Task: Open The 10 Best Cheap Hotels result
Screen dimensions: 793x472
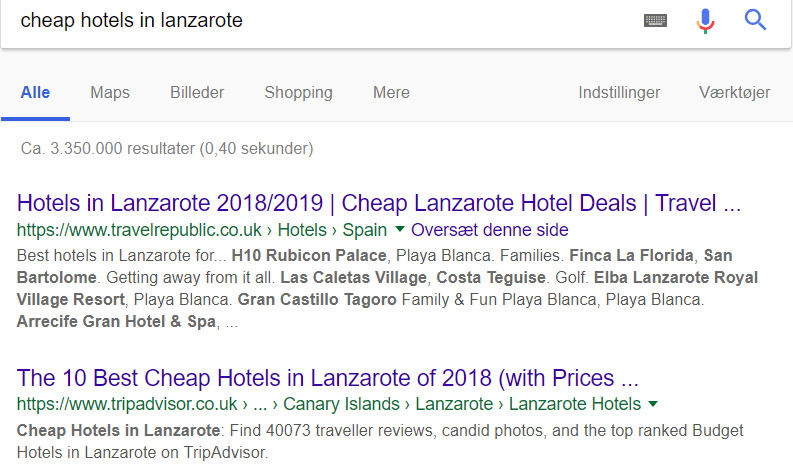Action: coord(328,378)
